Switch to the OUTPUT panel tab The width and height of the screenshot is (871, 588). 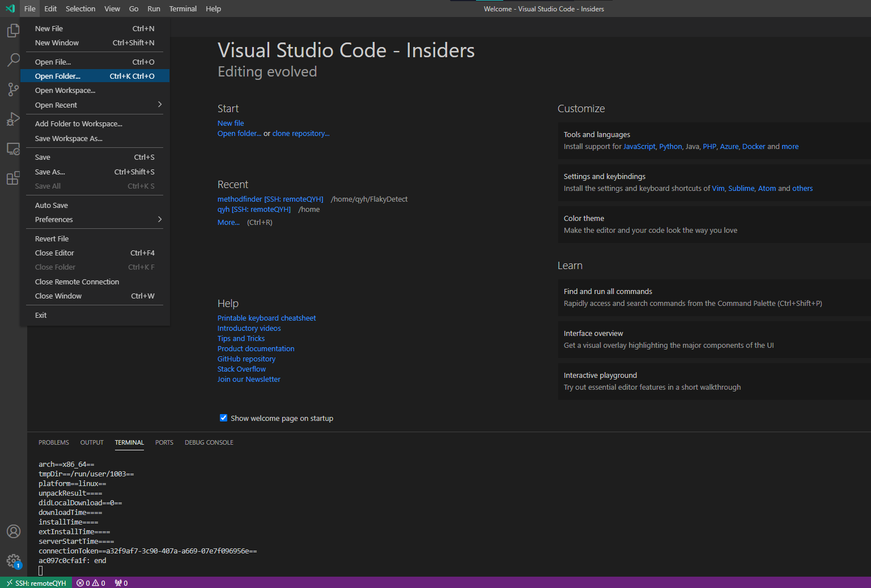(x=91, y=442)
